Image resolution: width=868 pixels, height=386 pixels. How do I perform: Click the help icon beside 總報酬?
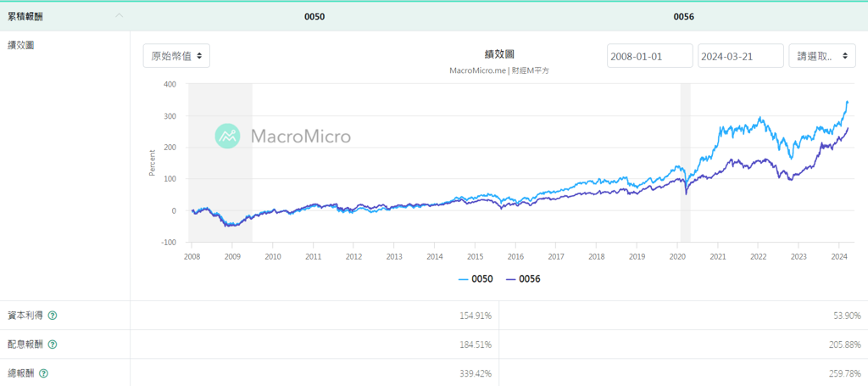point(43,373)
